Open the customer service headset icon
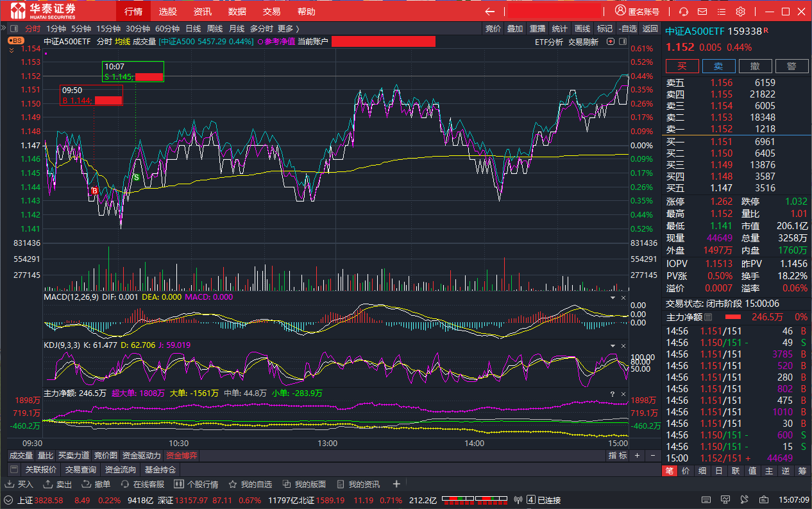812x509 pixels. tap(684, 12)
